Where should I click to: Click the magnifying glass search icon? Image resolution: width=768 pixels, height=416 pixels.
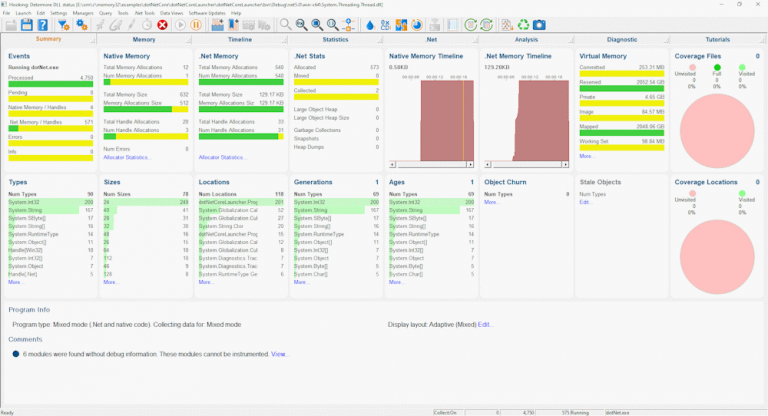click(x=286, y=24)
